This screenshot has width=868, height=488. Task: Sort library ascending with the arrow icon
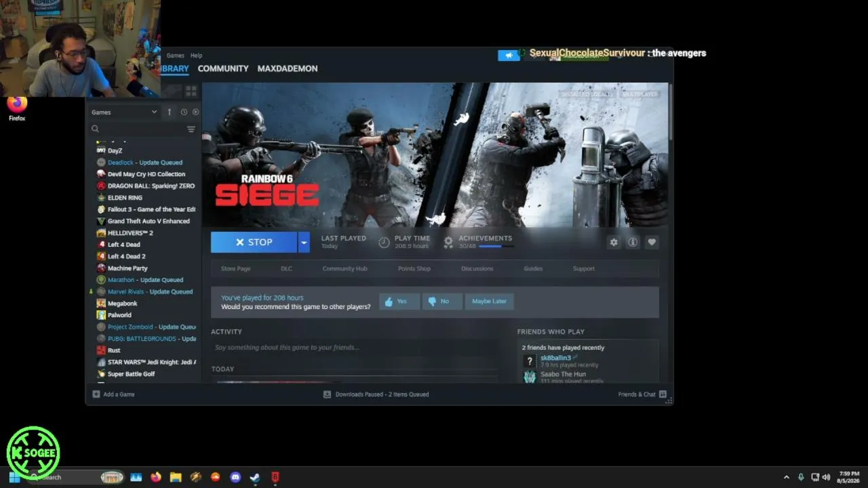(x=170, y=112)
